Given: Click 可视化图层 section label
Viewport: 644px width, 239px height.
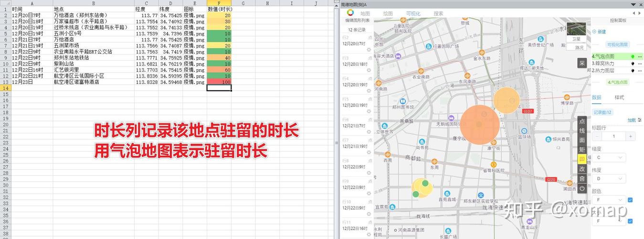Looking at the screenshot, I should pyautogui.click(x=618, y=44).
